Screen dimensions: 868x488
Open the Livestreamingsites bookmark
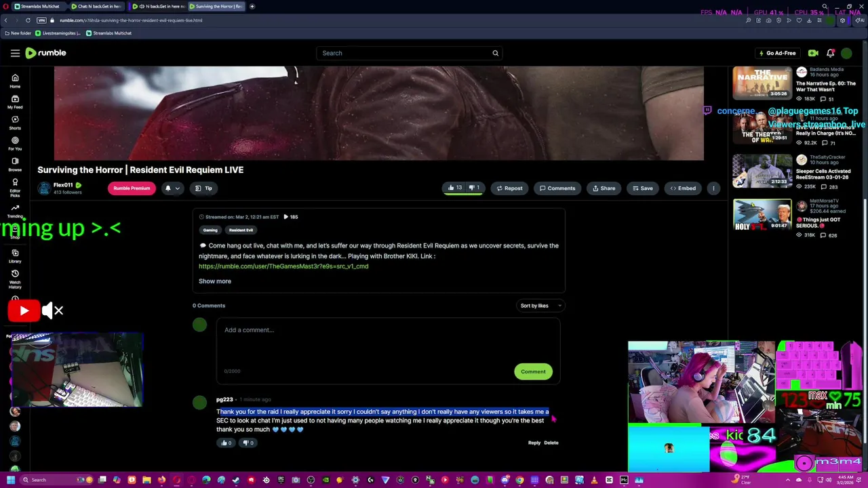click(58, 33)
